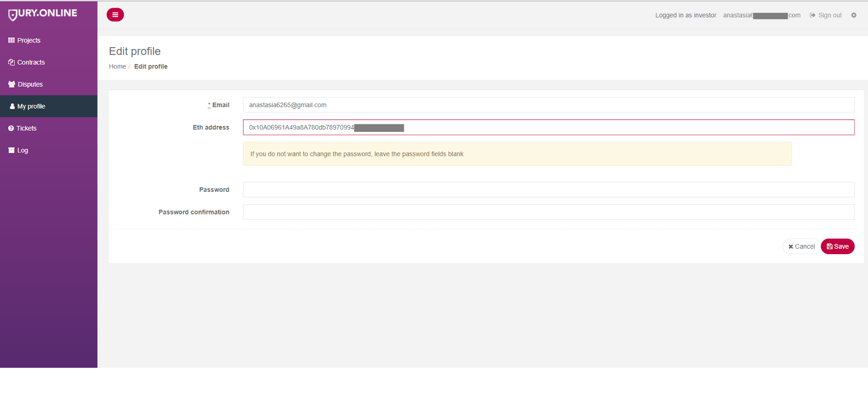Click the Disputes people icon
The image size is (868, 397).
tap(12, 84)
